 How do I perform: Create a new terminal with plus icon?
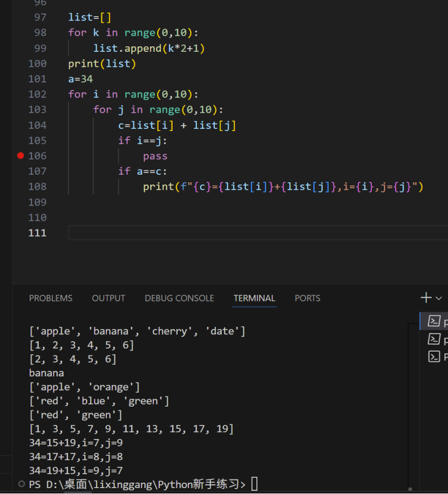tap(426, 297)
